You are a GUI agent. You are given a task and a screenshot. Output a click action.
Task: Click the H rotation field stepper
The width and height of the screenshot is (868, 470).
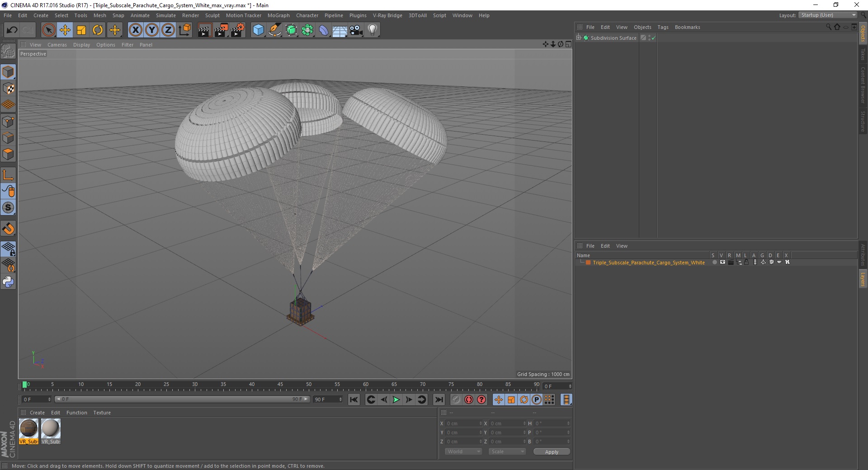[568, 423]
